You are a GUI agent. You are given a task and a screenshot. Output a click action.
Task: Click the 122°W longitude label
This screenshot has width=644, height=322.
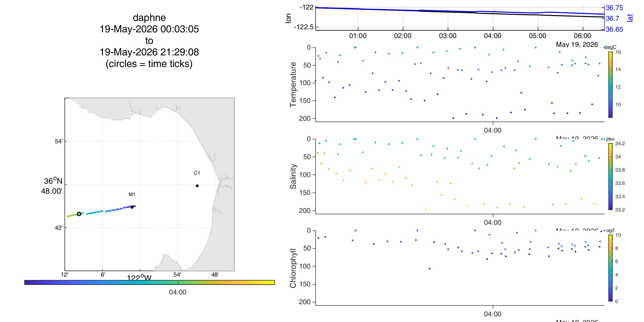[x=139, y=278]
